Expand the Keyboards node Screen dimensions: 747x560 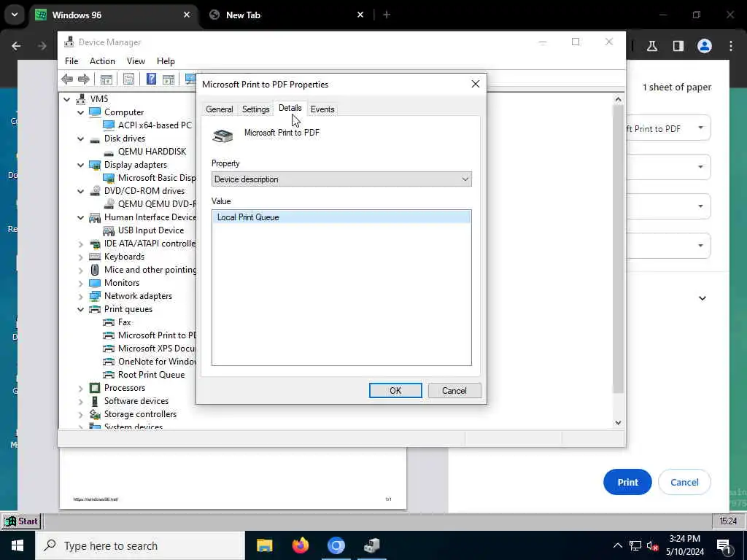pyautogui.click(x=80, y=257)
